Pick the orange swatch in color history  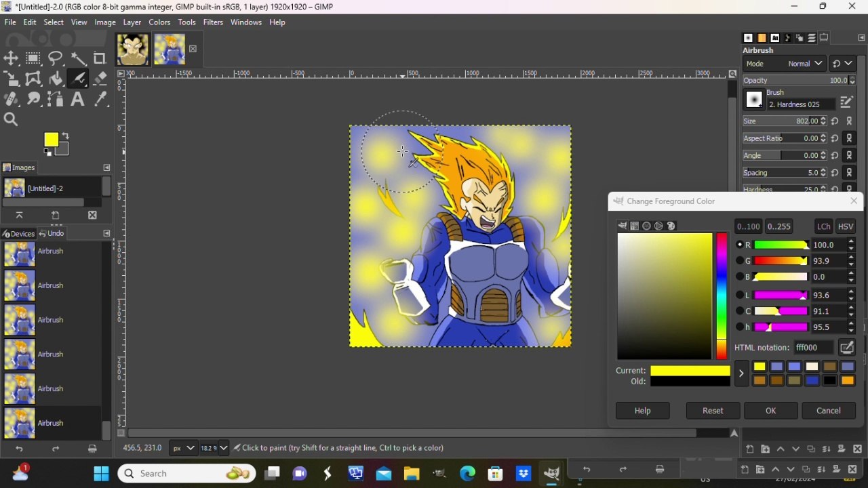point(848,381)
